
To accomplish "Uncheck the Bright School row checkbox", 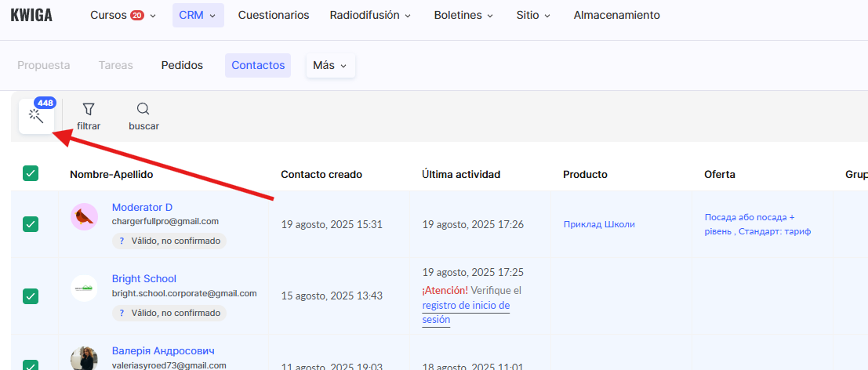I will (31, 296).
